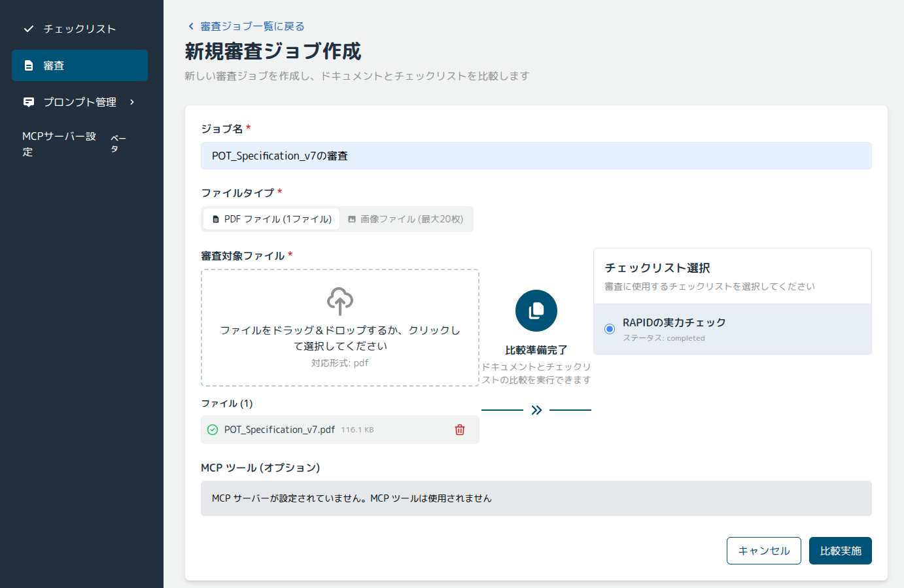The width and height of the screenshot is (904, 588).
Task: Click the chat bubble icon next to プロンプト管理
Action: click(x=27, y=101)
